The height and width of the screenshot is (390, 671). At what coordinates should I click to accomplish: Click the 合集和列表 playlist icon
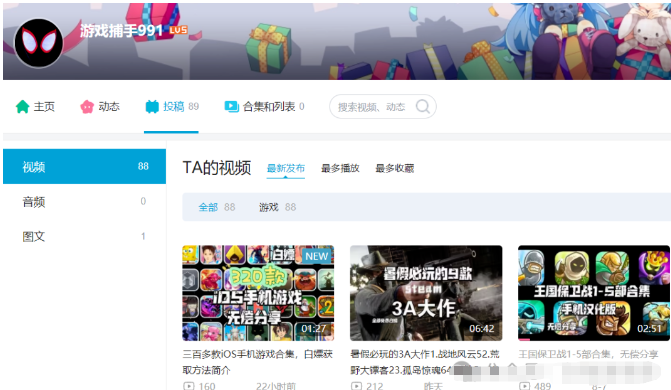pos(232,107)
